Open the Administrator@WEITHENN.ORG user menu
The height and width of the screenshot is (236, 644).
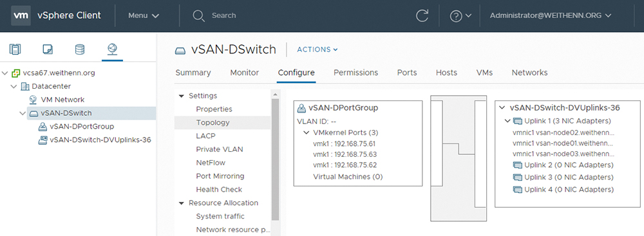click(x=551, y=15)
